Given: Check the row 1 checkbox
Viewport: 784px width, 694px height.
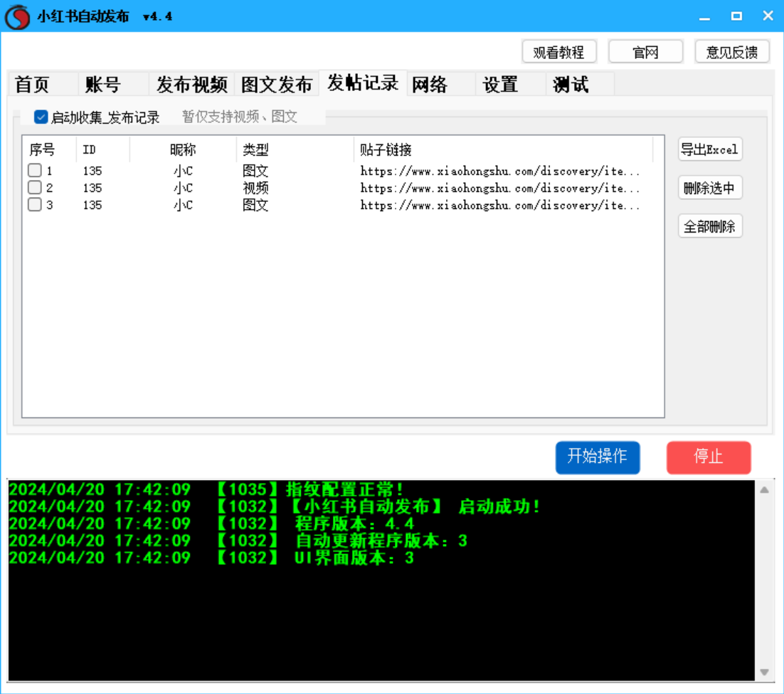Looking at the screenshot, I should click(x=34, y=171).
